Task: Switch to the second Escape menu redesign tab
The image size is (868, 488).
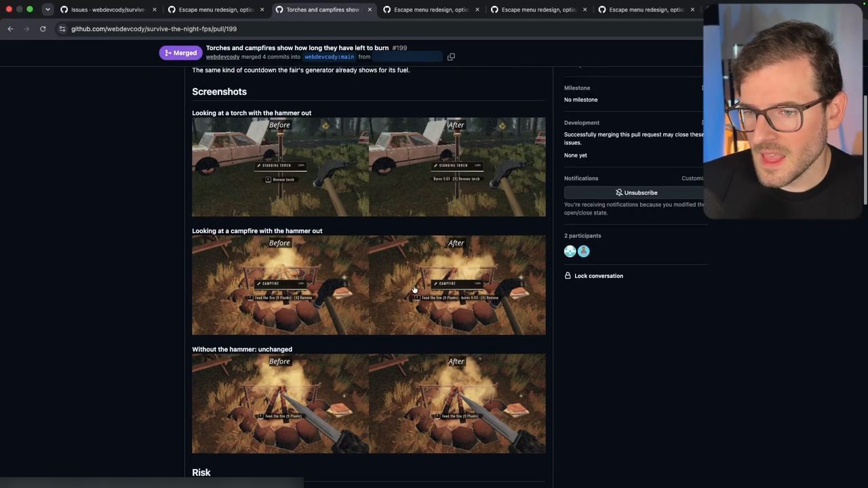Action: coord(431,9)
